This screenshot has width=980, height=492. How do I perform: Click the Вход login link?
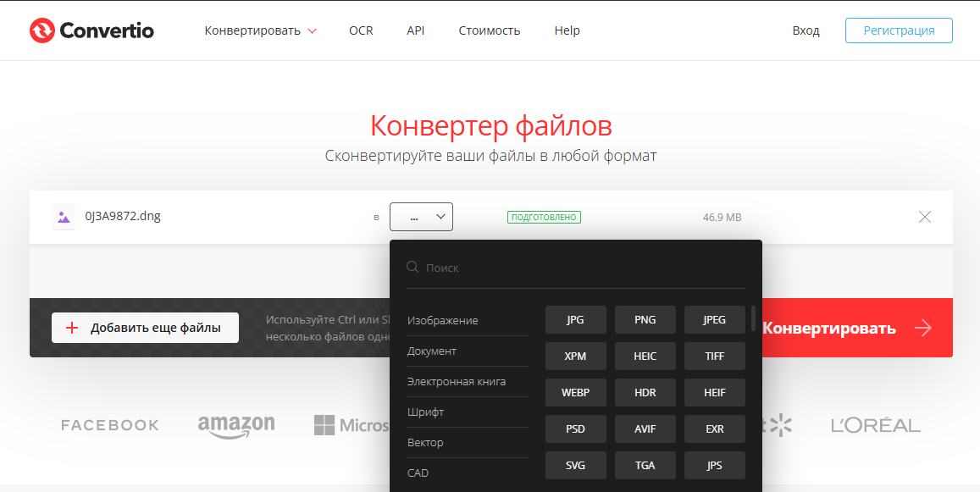806,30
